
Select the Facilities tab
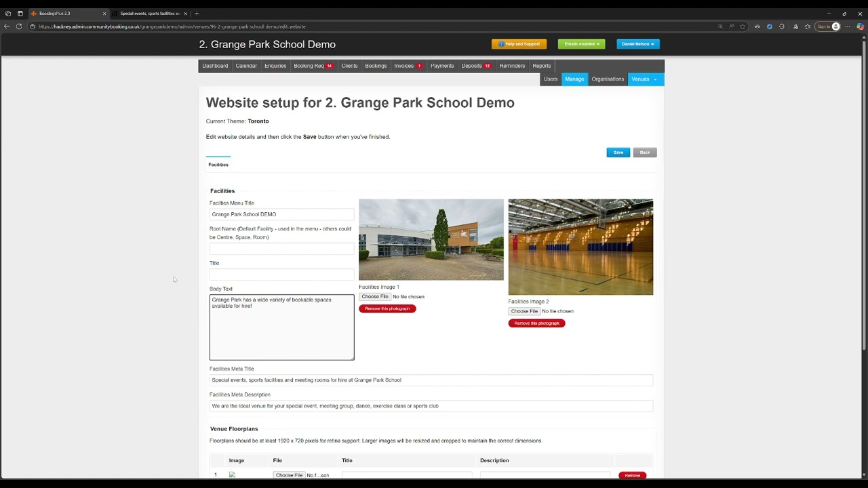click(x=218, y=165)
